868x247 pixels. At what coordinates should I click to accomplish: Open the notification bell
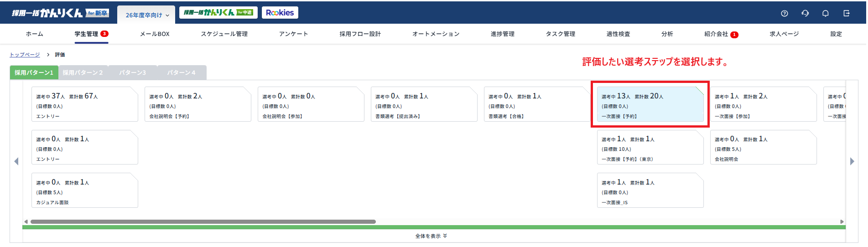(825, 13)
